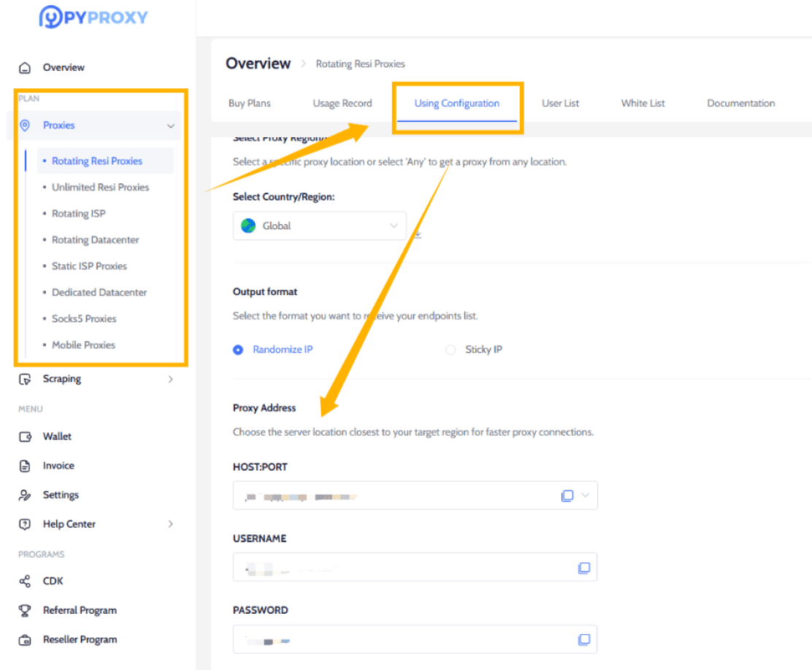This screenshot has height=670, width=812.
Task: Open Wallet from the sidebar
Action: pyautogui.click(x=57, y=436)
